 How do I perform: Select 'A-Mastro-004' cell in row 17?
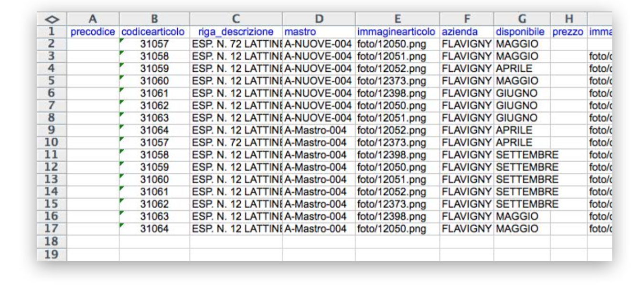tap(315, 229)
